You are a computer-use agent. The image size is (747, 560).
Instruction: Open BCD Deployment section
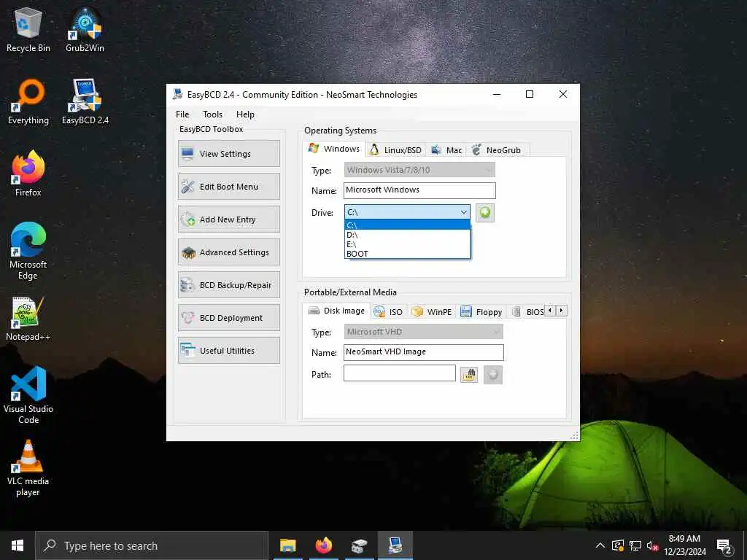point(228,318)
